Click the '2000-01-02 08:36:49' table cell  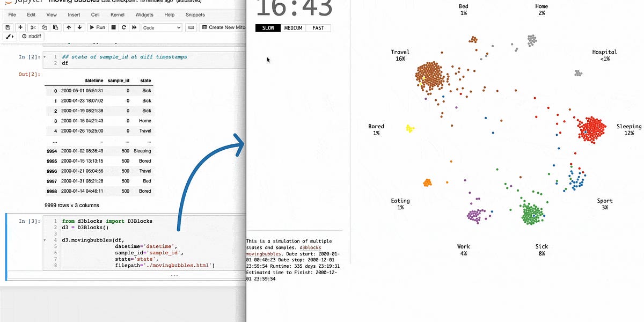point(82,151)
